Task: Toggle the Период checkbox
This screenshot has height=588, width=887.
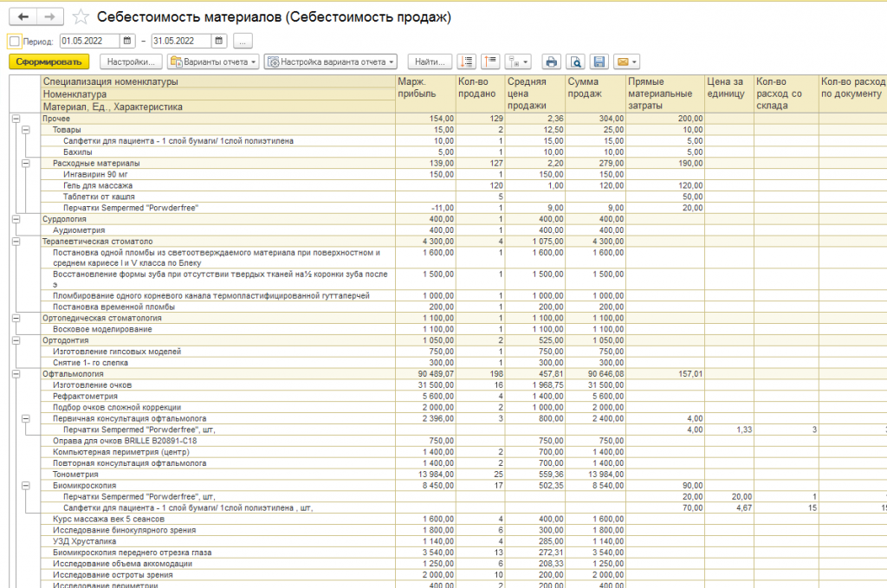Action: coord(15,42)
